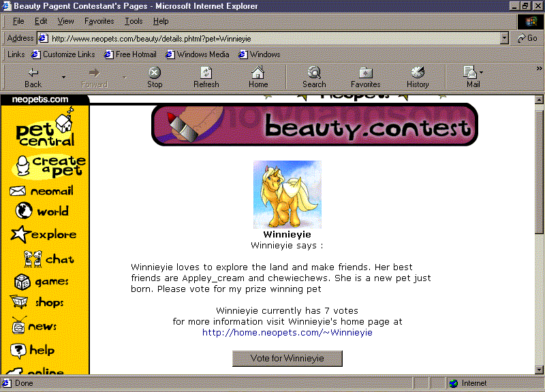Click the Windows logo throbber icon

point(531,22)
